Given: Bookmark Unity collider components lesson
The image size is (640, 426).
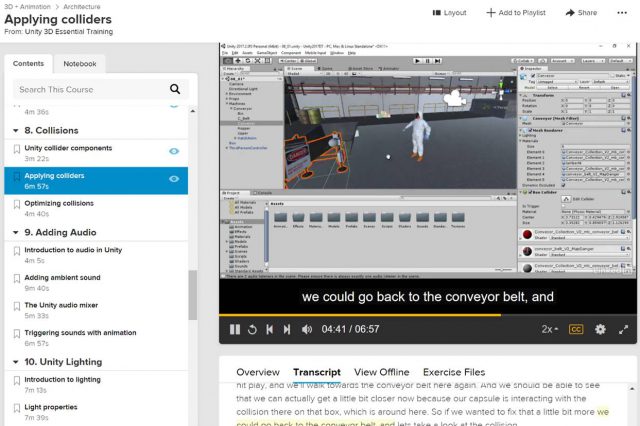Looking at the screenshot, I should (17, 149).
